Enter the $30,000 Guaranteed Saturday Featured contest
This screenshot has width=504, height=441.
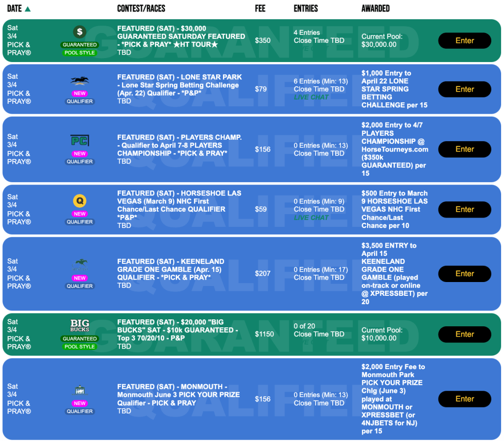point(464,41)
